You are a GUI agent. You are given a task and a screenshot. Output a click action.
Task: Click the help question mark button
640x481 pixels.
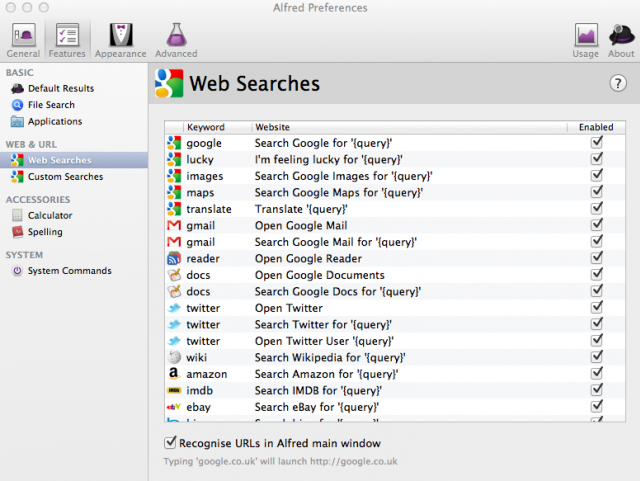click(618, 83)
